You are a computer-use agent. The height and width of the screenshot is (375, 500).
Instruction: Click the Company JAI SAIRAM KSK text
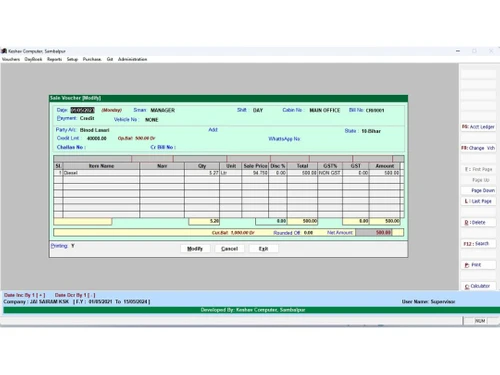pyautogui.click(x=36, y=302)
